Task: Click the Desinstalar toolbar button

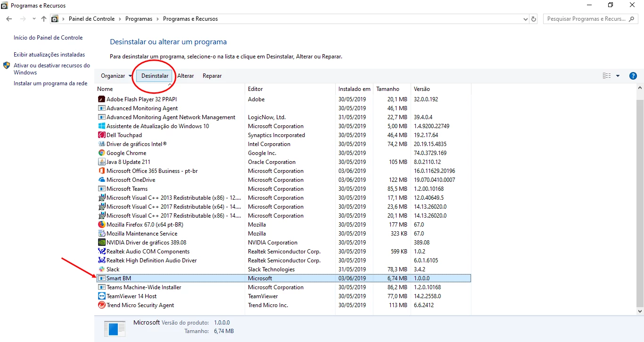Action: (x=155, y=76)
